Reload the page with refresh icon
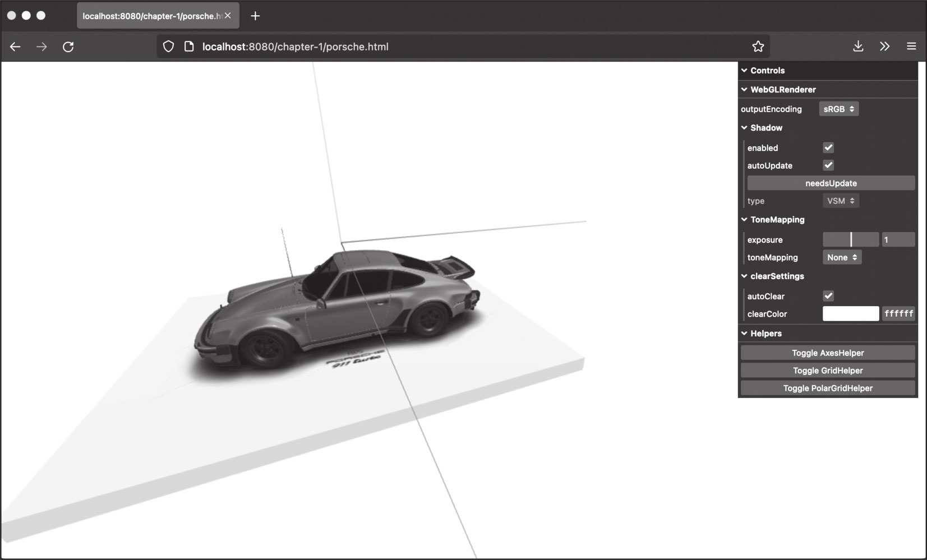 coord(68,47)
